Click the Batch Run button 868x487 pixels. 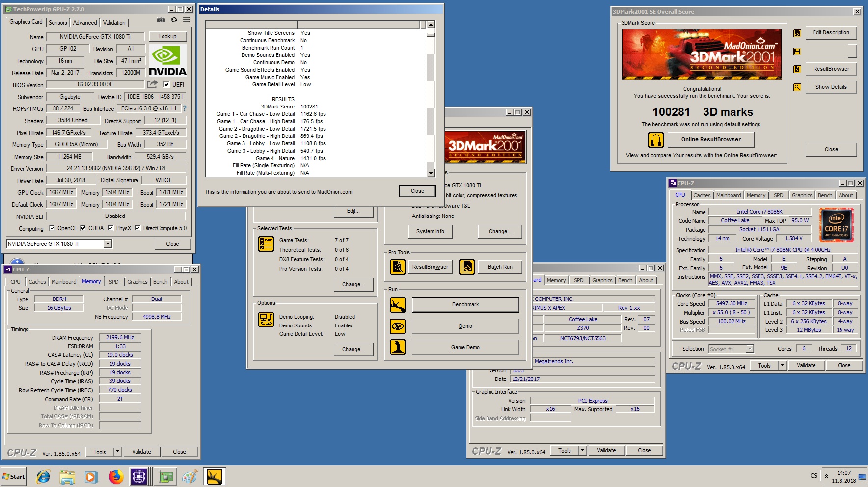[500, 267]
